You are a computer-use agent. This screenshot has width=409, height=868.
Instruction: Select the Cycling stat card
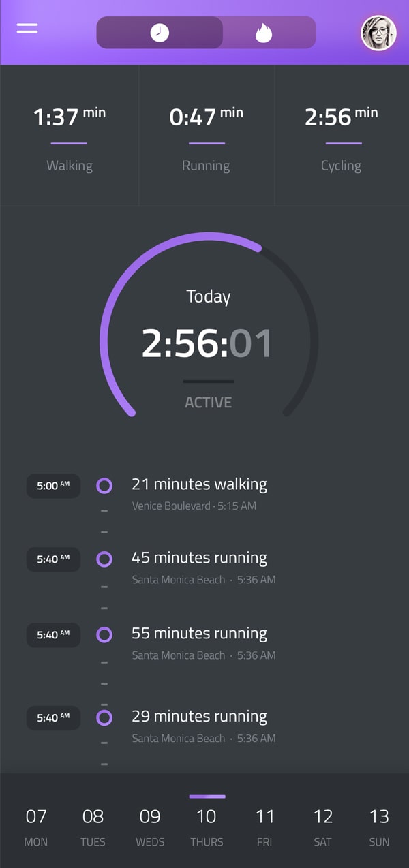[x=342, y=136]
